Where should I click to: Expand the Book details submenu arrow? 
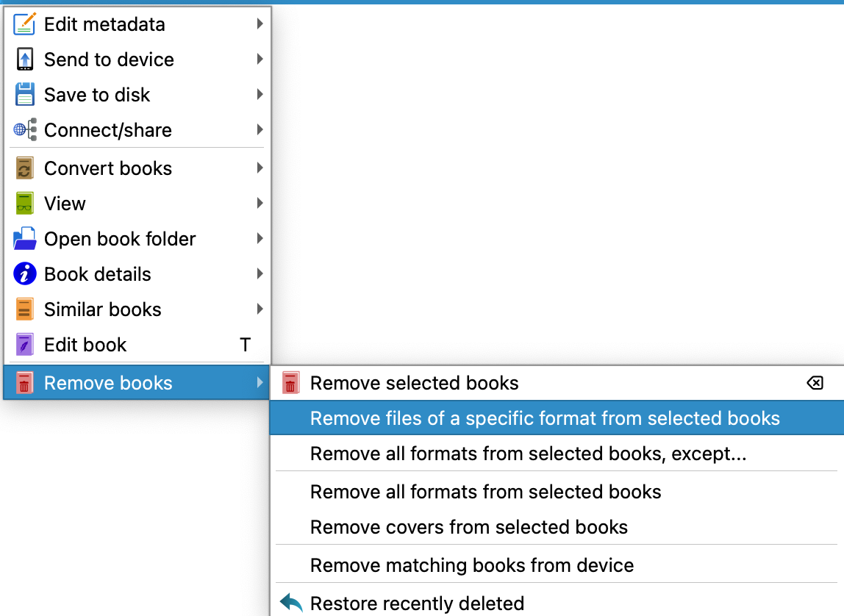coord(260,273)
